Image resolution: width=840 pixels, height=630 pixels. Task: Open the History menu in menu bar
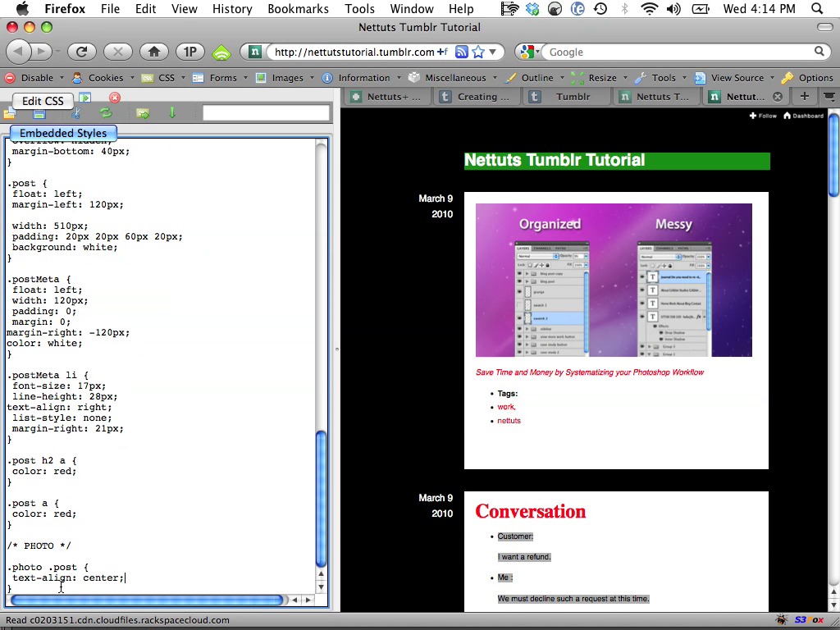click(232, 8)
